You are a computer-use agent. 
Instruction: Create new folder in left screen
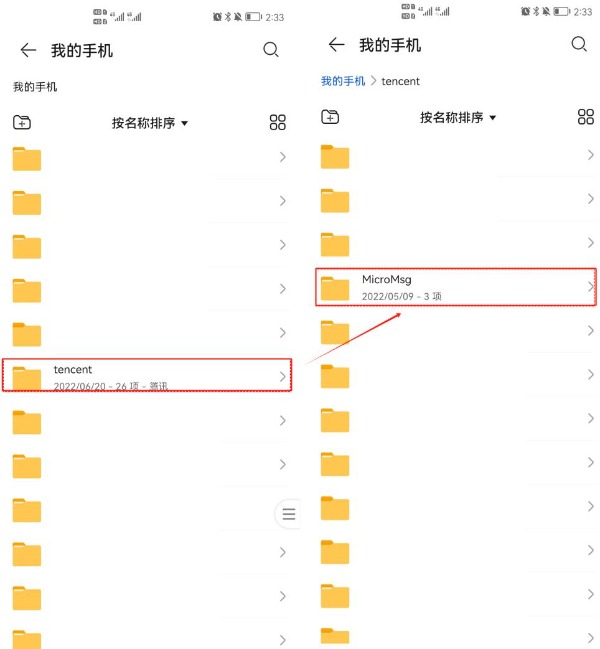(22, 122)
